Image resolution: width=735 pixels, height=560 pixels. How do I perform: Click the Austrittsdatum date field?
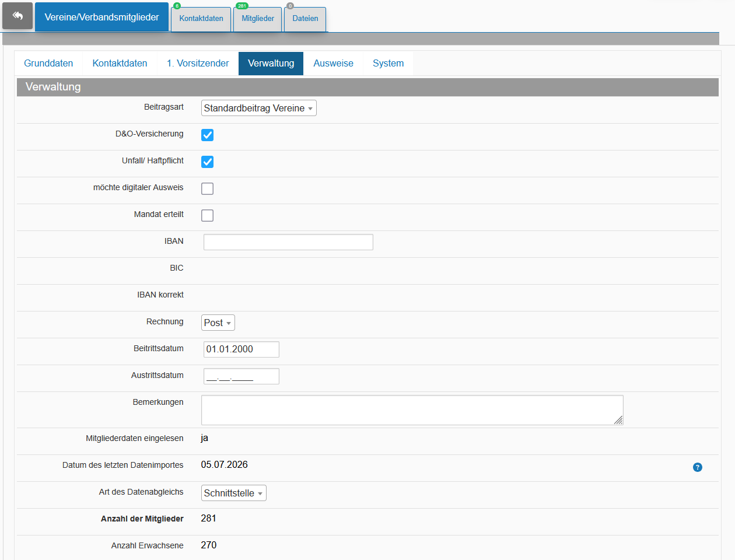click(242, 376)
